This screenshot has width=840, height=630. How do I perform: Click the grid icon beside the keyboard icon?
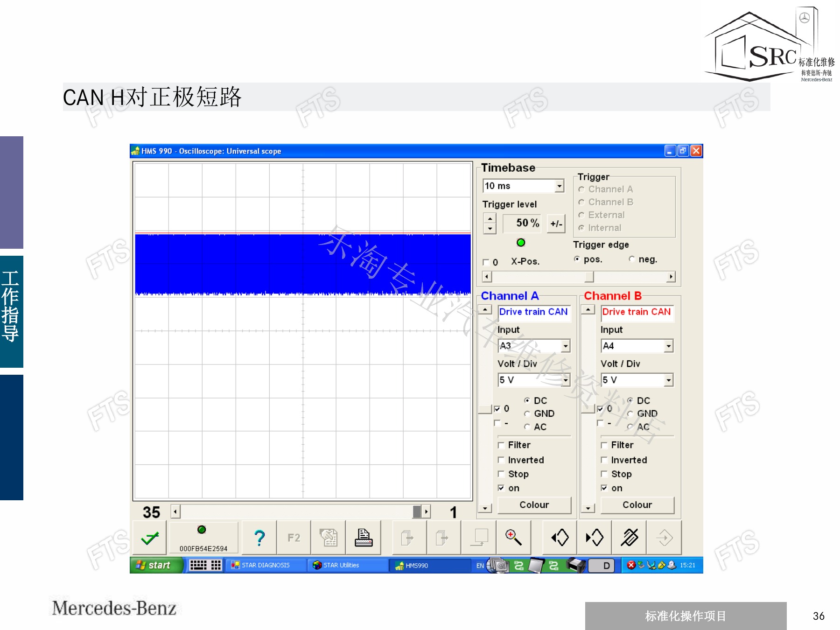pos(216,565)
